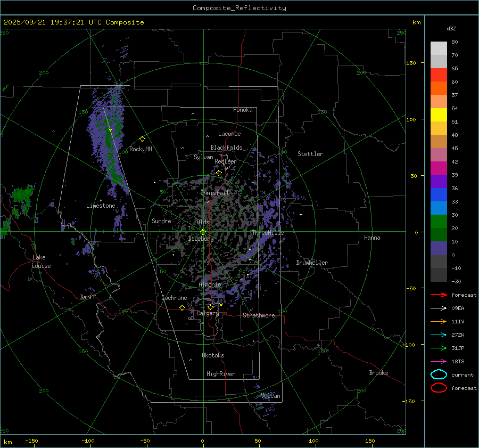Screen dimensions: 479x448
Task: Click the Brooks city label
Action: (x=378, y=373)
